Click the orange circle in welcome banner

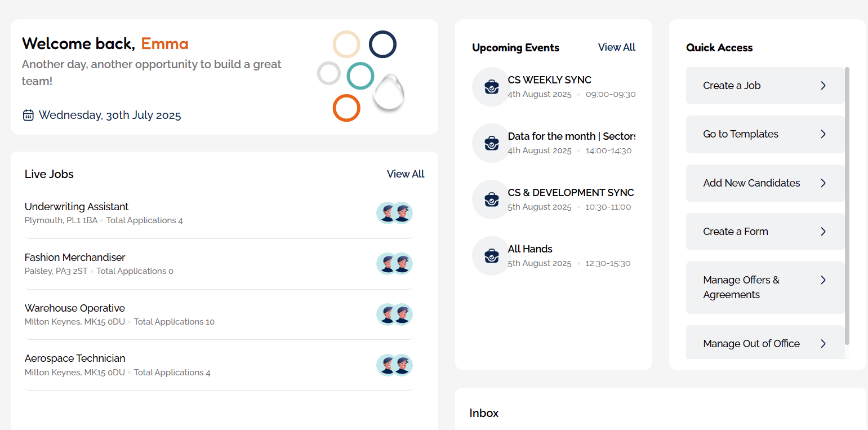point(346,108)
